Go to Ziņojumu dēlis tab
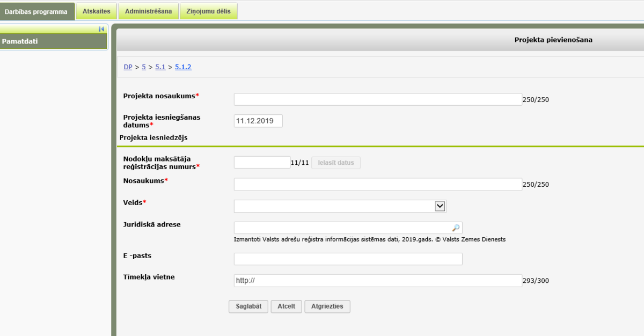The width and height of the screenshot is (644, 336). coord(209,12)
